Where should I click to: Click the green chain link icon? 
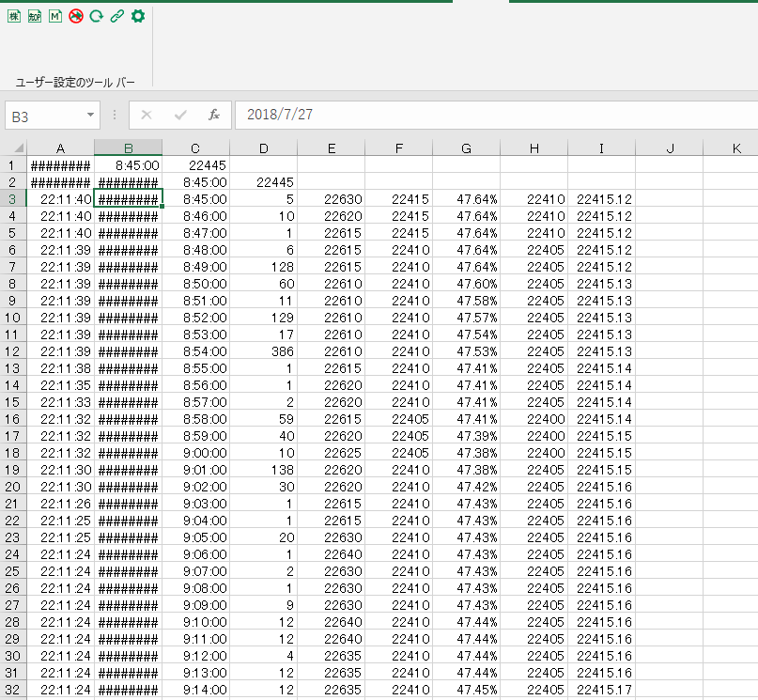point(116,16)
